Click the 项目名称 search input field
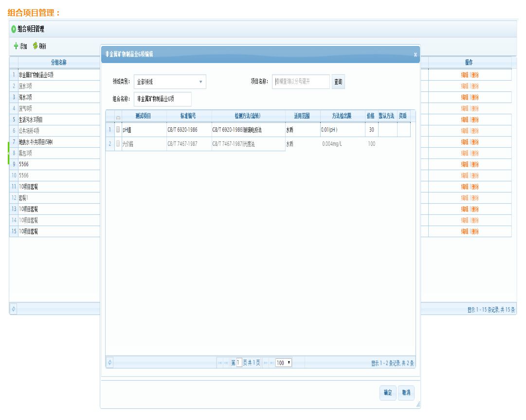526x420 pixels. click(301, 82)
